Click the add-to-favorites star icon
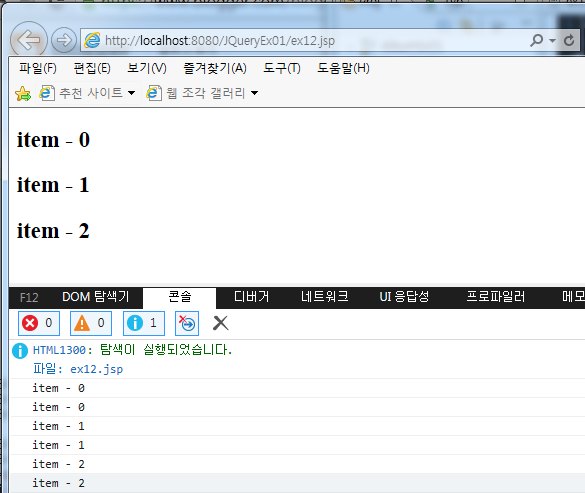Image resolution: width=585 pixels, height=493 pixels. point(23,93)
